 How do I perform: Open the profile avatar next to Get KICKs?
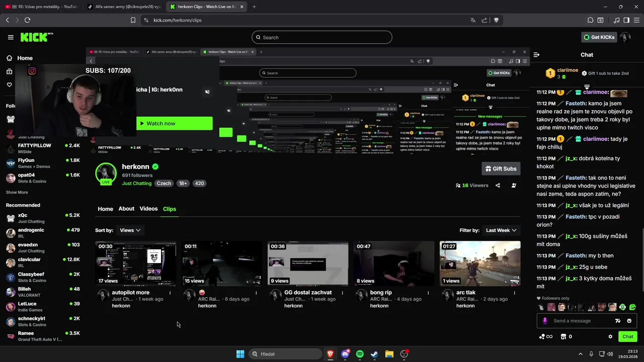(x=625, y=37)
